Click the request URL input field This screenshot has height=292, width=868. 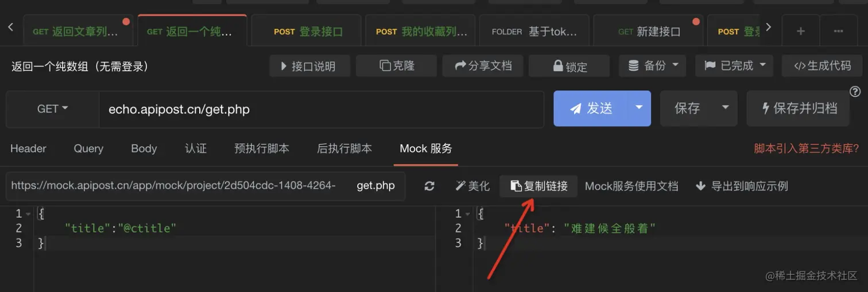click(x=321, y=109)
